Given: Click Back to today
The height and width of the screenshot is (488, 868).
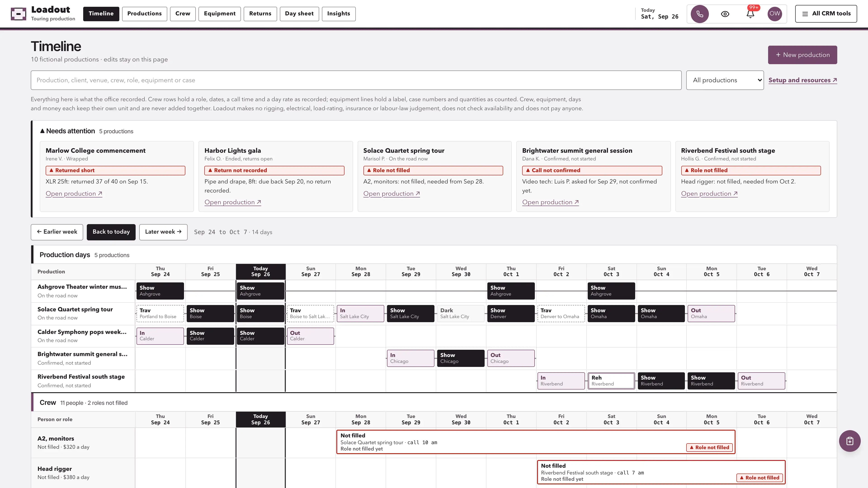Looking at the screenshot, I should 111,232.
